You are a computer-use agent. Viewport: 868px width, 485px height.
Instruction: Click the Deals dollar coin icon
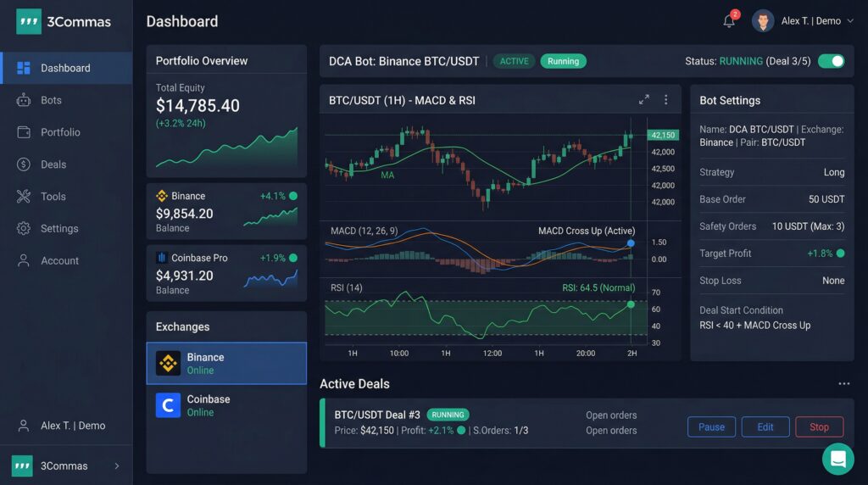(23, 164)
